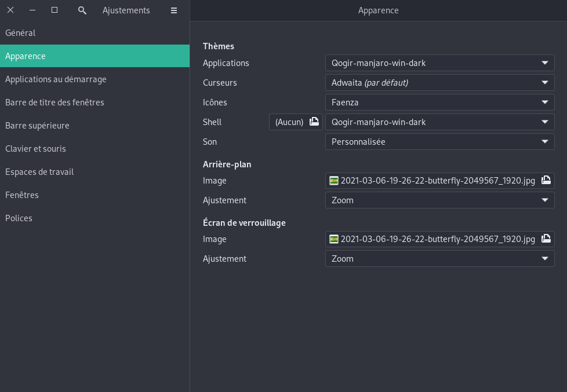This screenshot has height=392, width=567.
Task: Open Clavier et souris settings
Action: pyautogui.click(x=94, y=148)
